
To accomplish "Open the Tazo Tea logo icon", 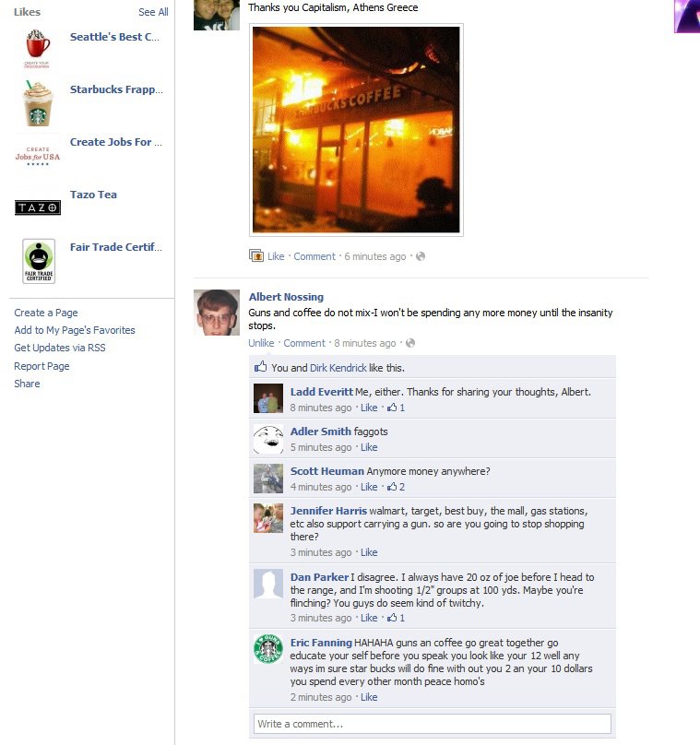I will click(x=38, y=207).
